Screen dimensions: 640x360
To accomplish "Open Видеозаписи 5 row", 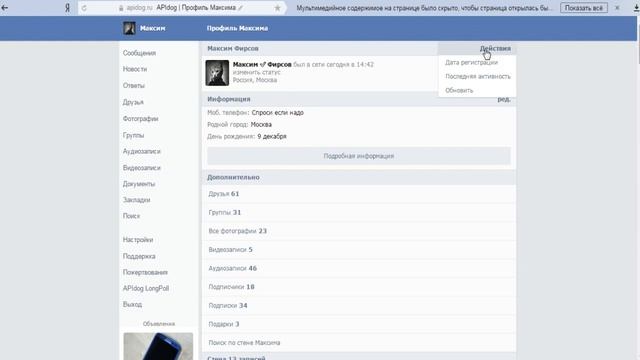I will (x=359, y=250).
